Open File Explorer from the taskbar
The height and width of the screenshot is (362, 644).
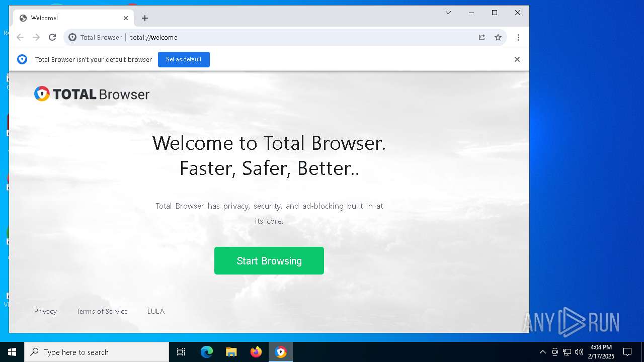click(x=231, y=352)
